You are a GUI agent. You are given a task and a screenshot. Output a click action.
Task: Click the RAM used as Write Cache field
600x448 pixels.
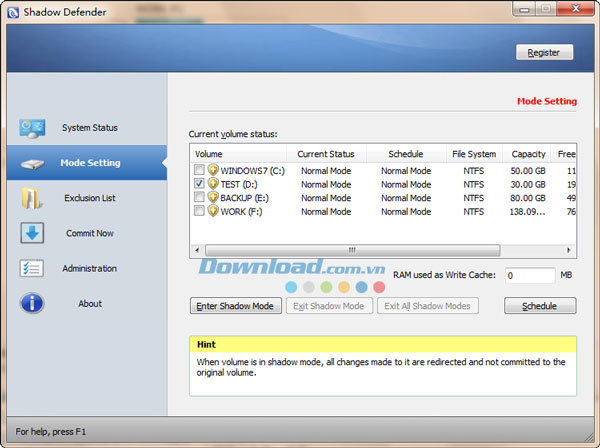point(530,275)
